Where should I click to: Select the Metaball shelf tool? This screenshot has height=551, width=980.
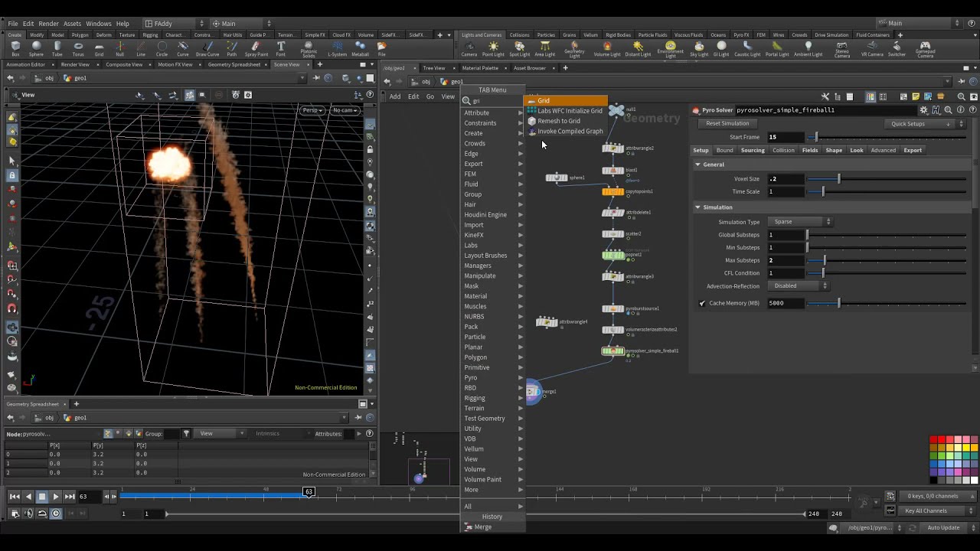tap(361, 49)
